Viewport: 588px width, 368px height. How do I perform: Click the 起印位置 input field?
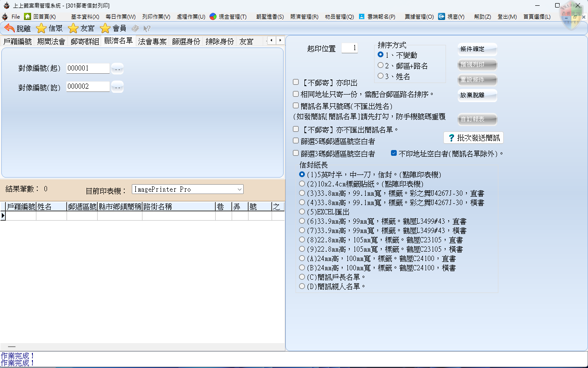[349, 48]
